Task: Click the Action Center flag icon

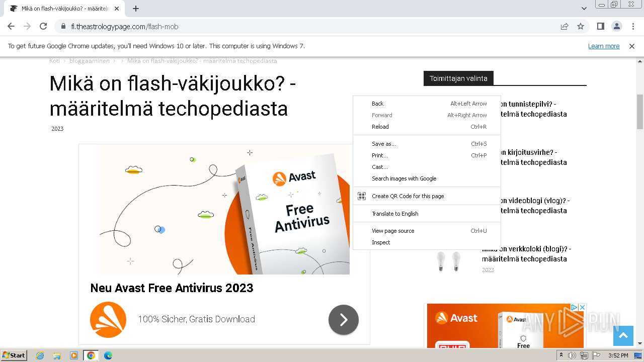Action: [596, 355]
